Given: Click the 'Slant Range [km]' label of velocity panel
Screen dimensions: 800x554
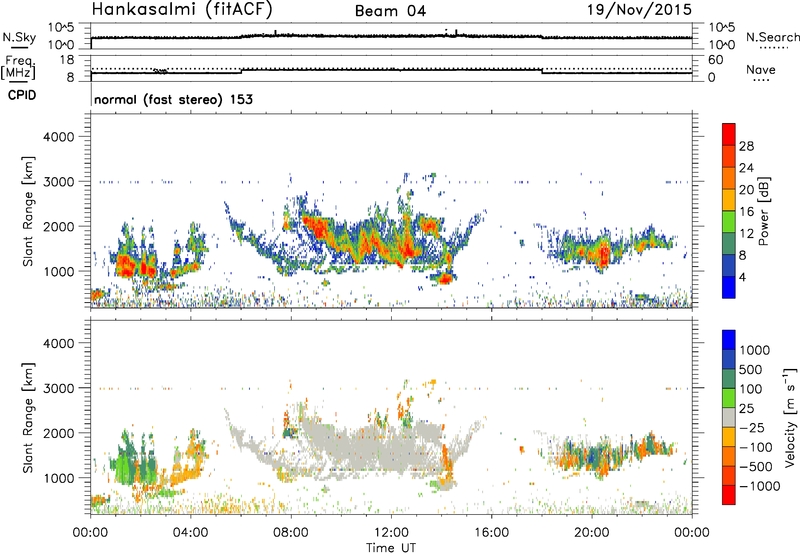Looking at the screenshot, I should click(28, 417).
